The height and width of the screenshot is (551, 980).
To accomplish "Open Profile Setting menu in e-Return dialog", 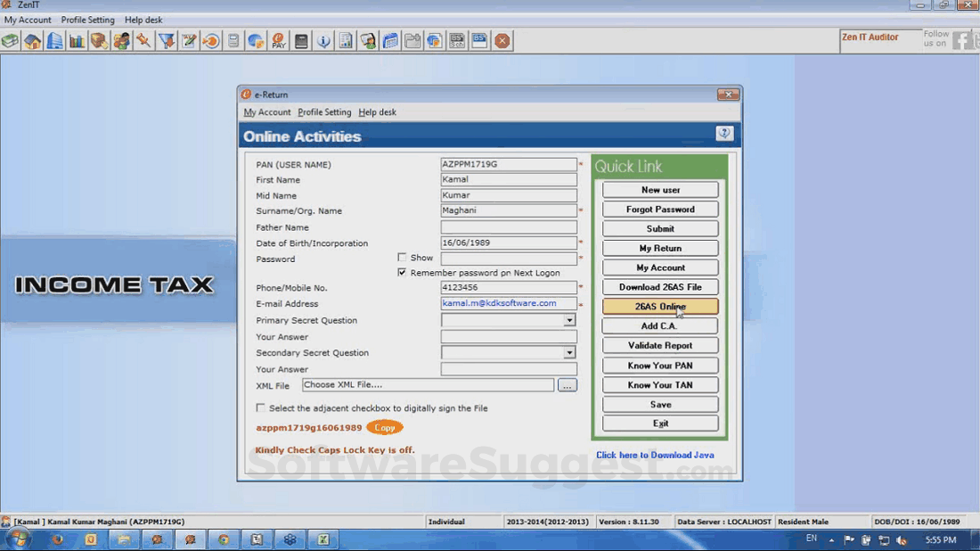I will coord(324,112).
